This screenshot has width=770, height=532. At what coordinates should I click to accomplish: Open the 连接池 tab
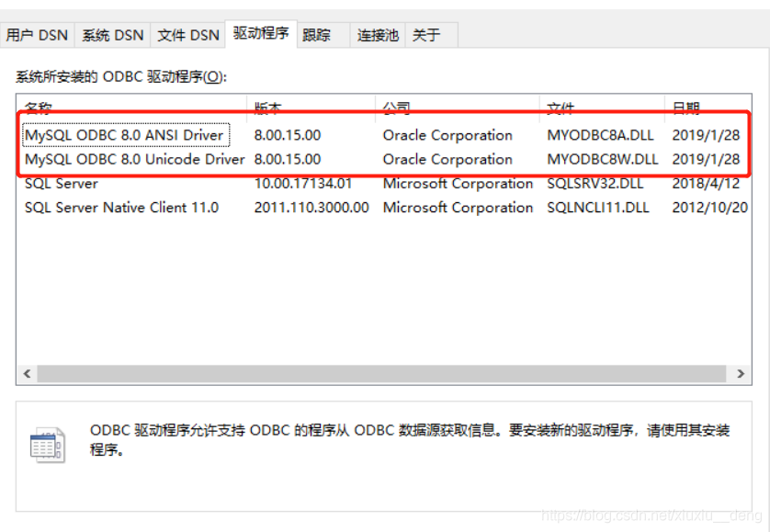pyautogui.click(x=378, y=35)
